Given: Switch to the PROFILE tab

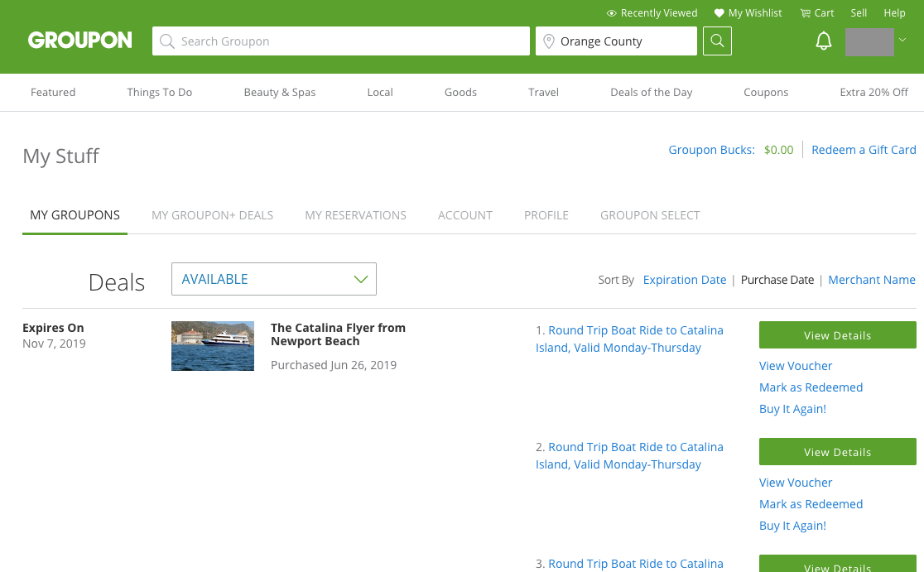Looking at the screenshot, I should click(x=546, y=215).
